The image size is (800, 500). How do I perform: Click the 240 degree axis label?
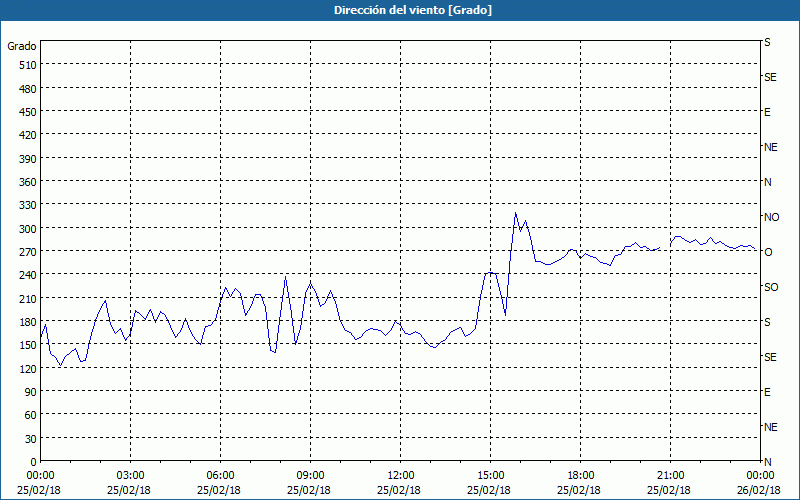coord(28,275)
